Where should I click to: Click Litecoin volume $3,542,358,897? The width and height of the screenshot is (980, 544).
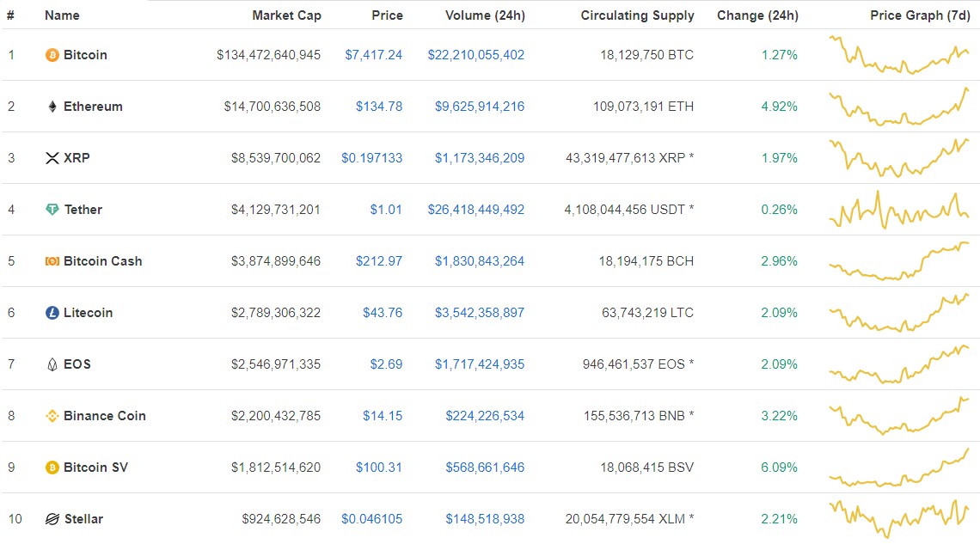coord(480,313)
